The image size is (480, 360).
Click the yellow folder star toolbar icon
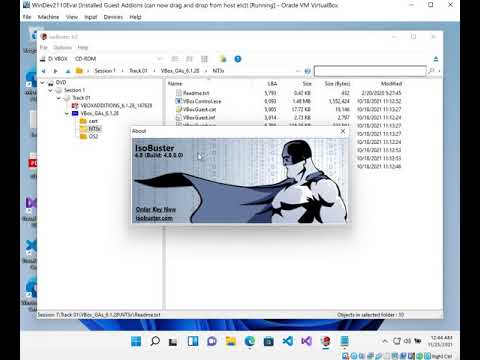[223, 59]
